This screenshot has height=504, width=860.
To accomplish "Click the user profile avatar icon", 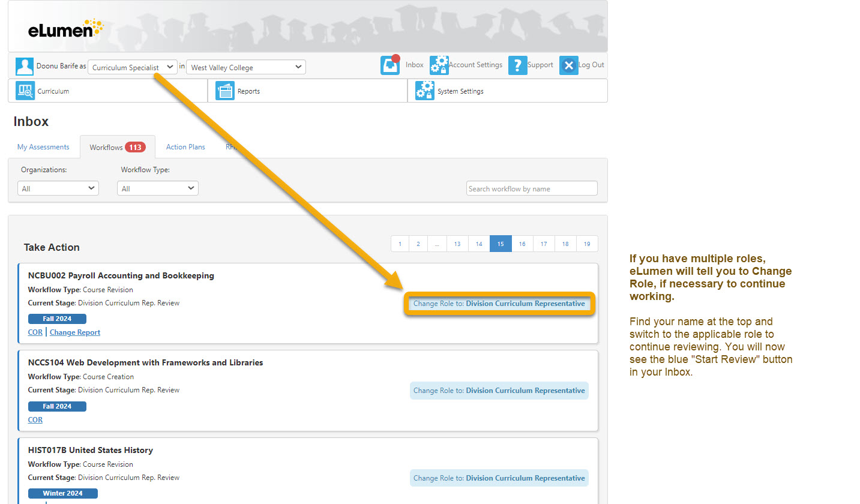I will (25, 67).
